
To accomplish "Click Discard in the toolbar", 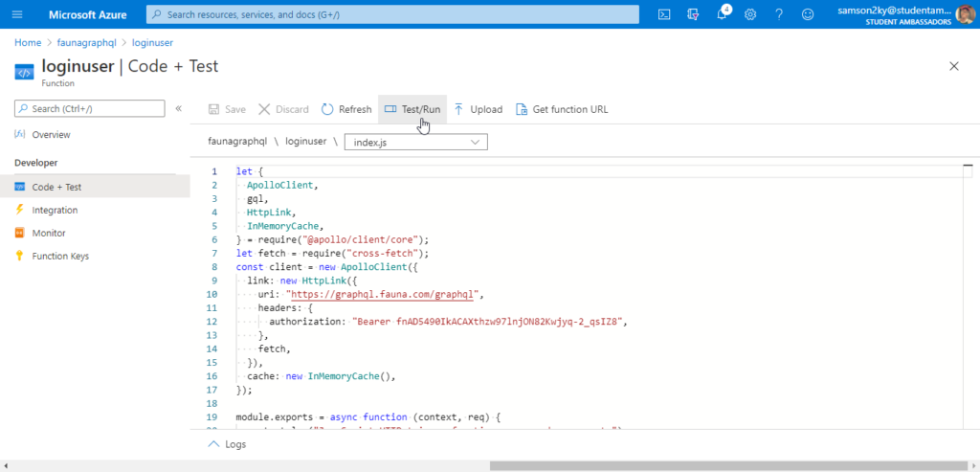I will [x=283, y=109].
